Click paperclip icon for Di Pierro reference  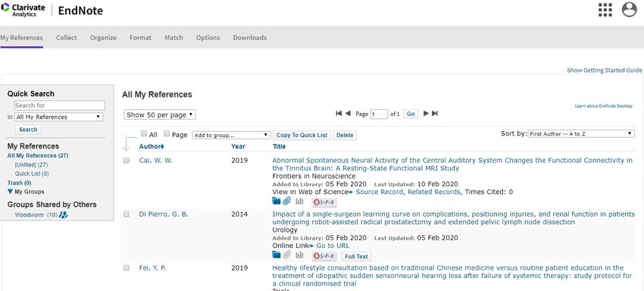(x=286, y=255)
